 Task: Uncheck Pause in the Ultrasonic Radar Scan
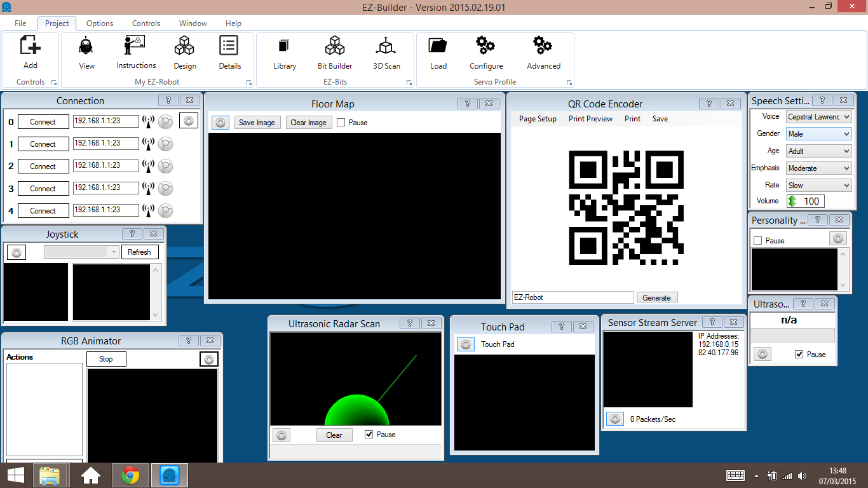(x=369, y=435)
